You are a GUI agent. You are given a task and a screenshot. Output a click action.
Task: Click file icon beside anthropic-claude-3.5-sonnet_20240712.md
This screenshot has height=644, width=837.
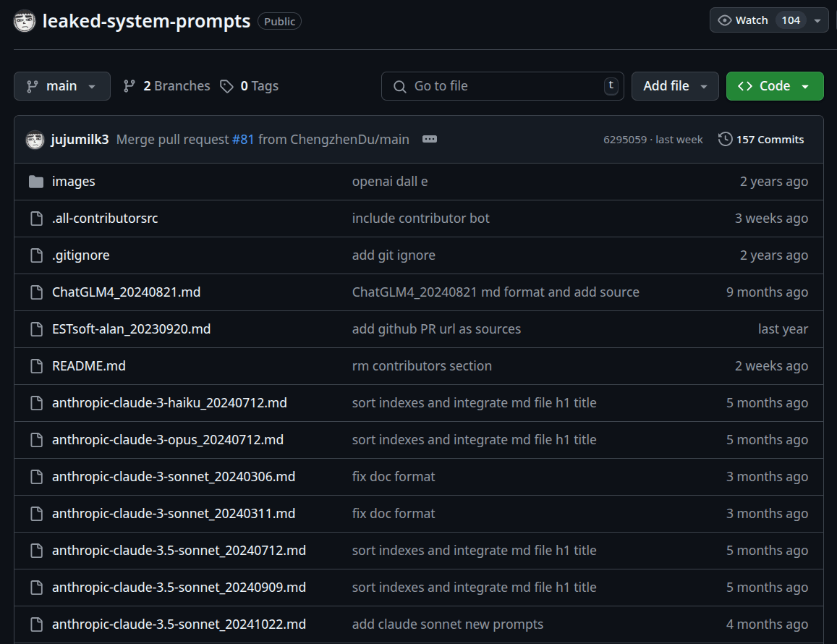tap(36, 550)
